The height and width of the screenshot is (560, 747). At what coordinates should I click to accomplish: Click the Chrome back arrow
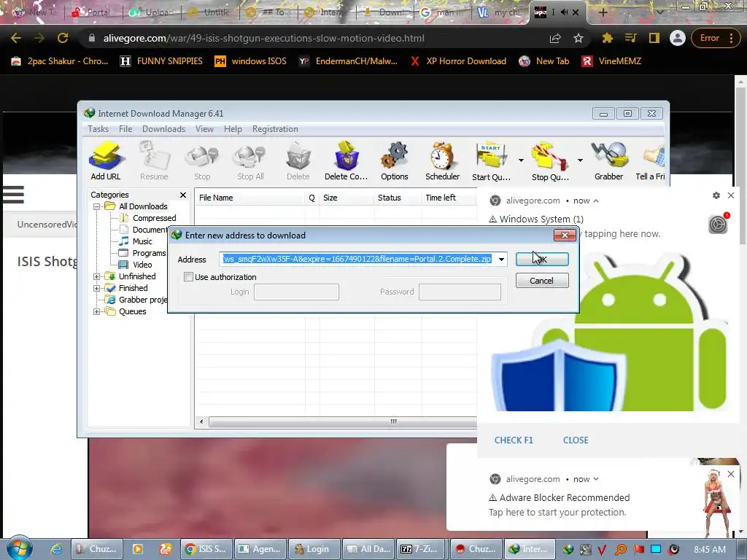pyautogui.click(x=16, y=38)
